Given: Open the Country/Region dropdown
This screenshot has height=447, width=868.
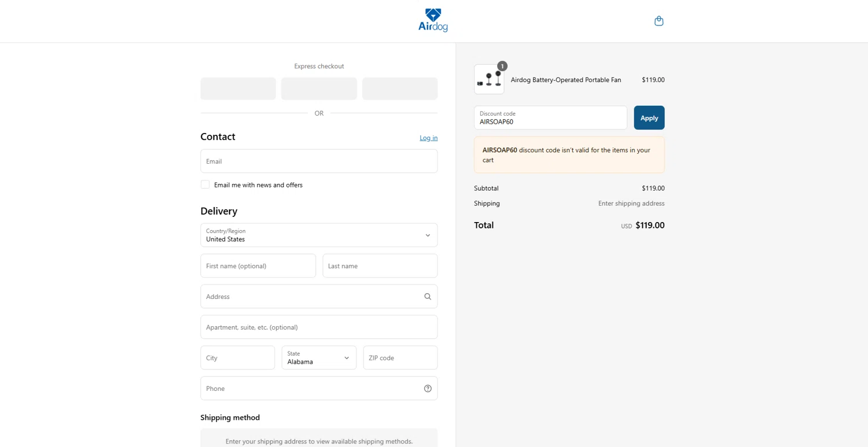Looking at the screenshot, I should click(319, 235).
